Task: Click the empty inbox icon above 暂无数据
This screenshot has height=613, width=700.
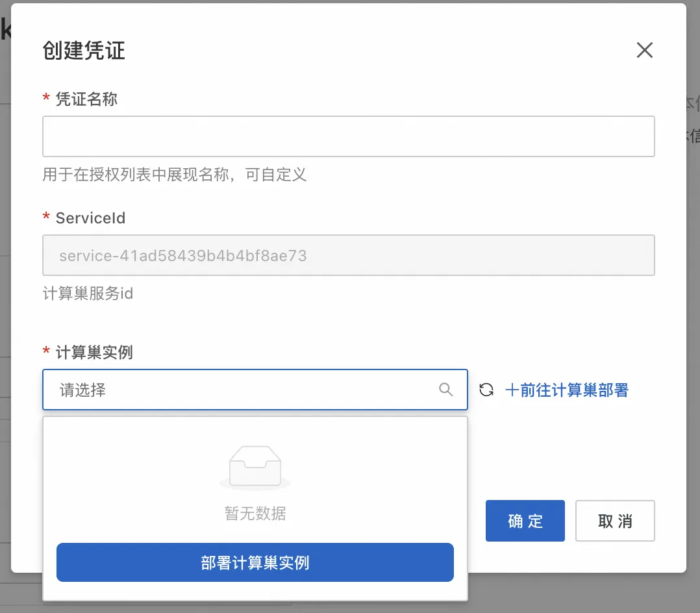Action: pyautogui.click(x=255, y=467)
